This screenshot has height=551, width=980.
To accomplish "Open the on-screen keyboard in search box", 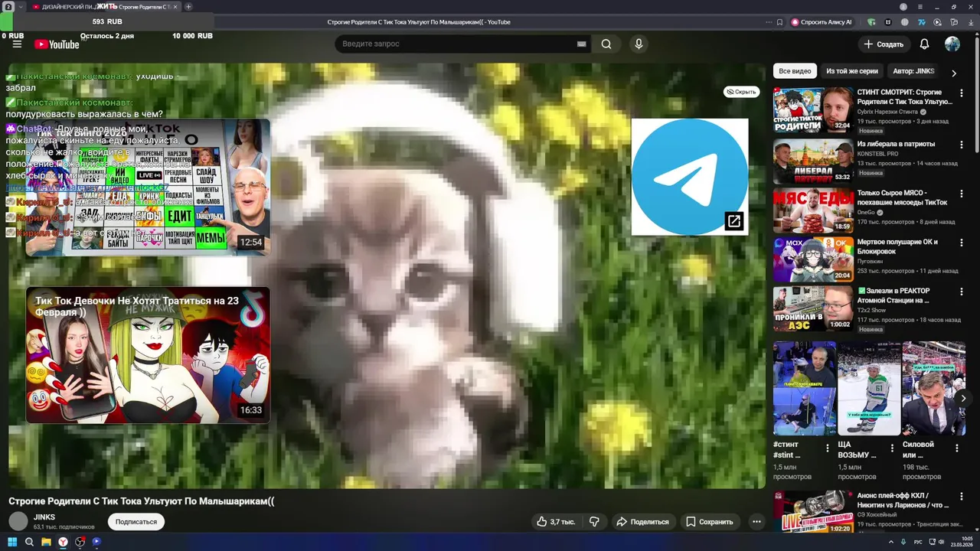I will pyautogui.click(x=582, y=44).
